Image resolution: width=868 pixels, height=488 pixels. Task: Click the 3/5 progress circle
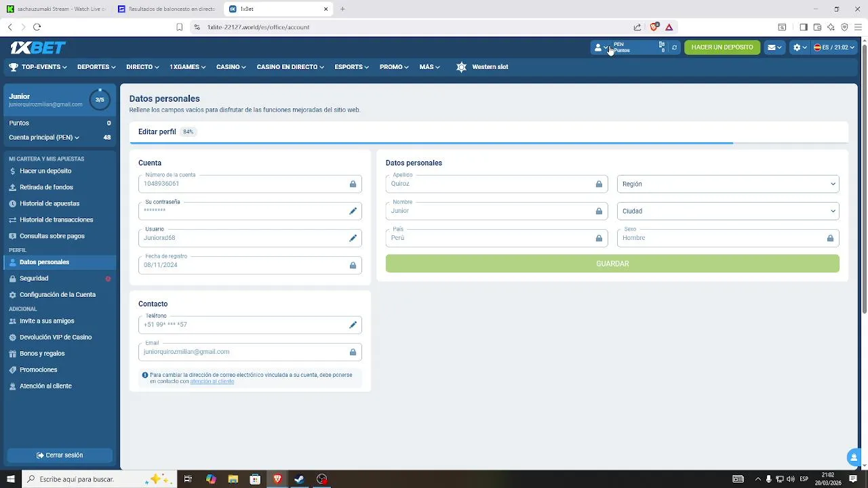pos(100,100)
